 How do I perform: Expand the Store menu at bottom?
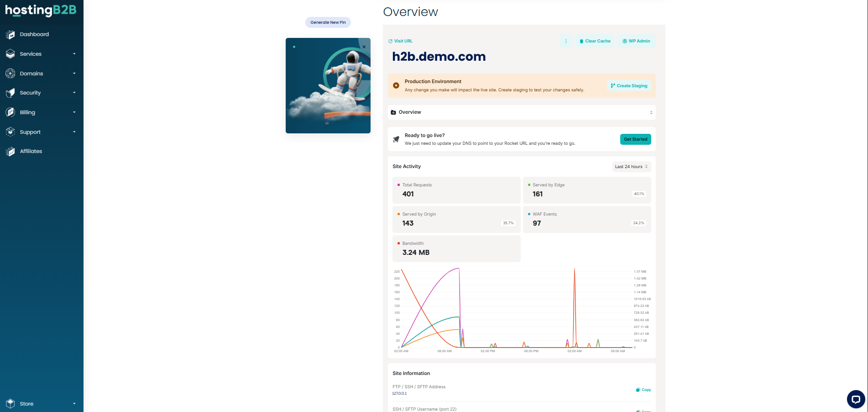pyautogui.click(x=41, y=404)
